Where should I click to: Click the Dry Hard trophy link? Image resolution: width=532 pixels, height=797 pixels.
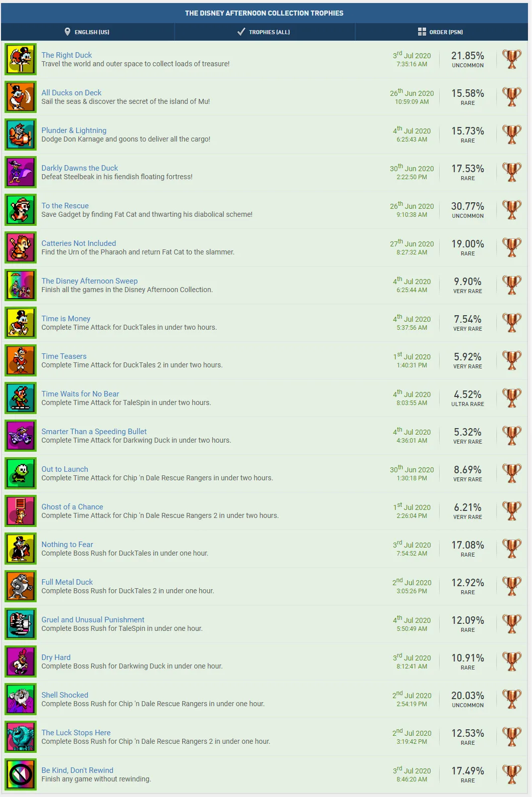(x=56, y=657)
